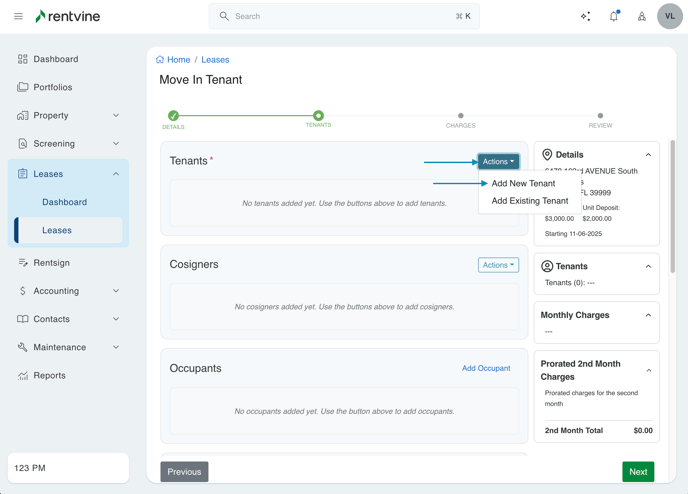Choose Add Existing Tenant option
688x494 pixels.
(x=530, y=201)
